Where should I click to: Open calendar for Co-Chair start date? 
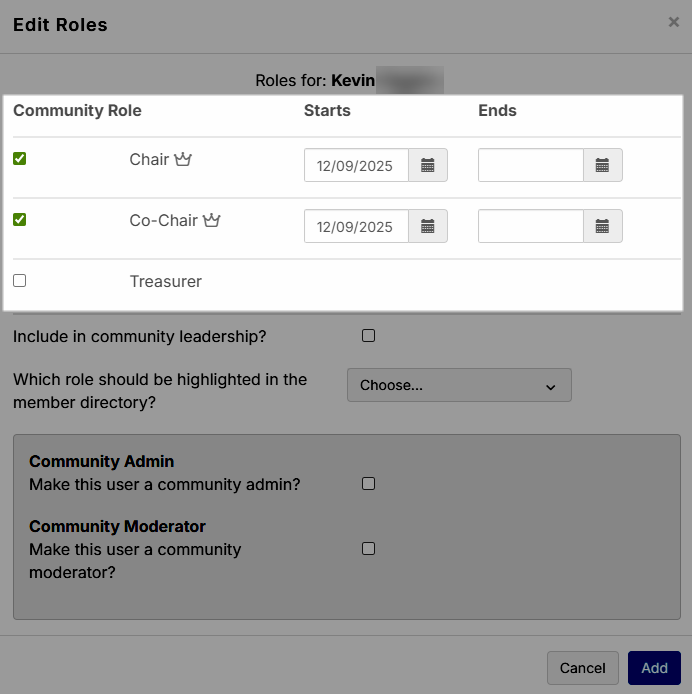(428, 226)
